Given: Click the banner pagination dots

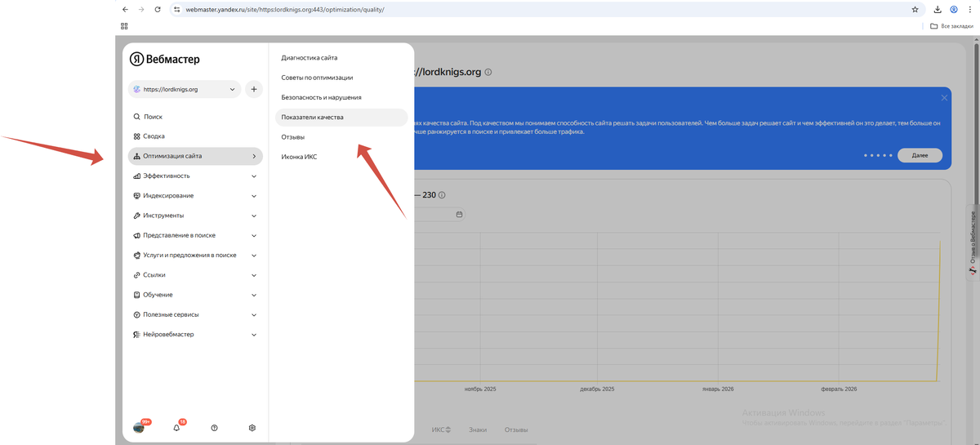Looking at the screenshot, I should coord(877,155).
